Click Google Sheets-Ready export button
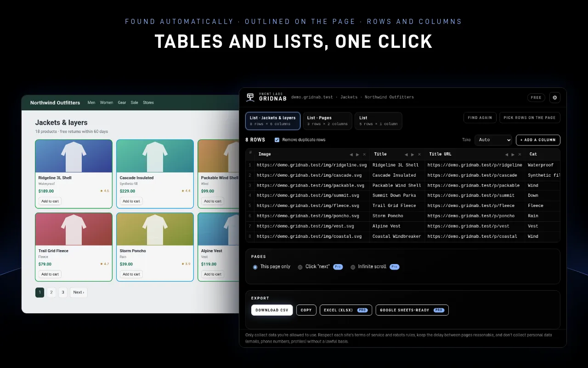The image size is (588, 368). click(x=412, y=310)
